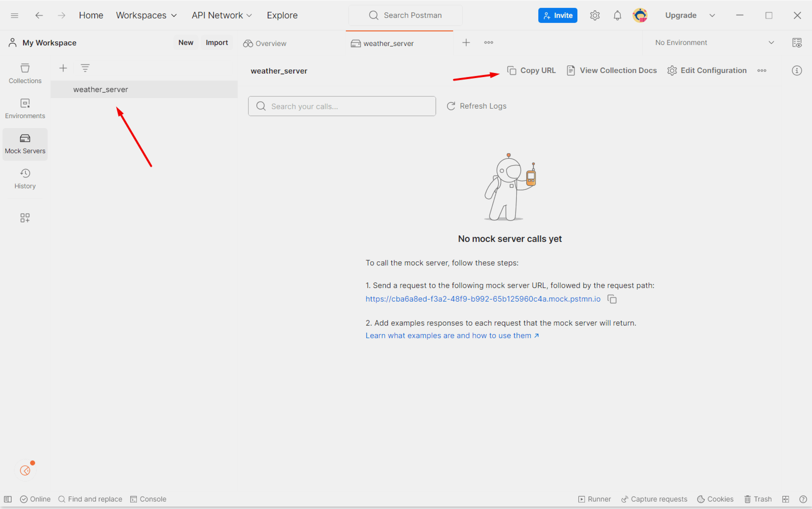Open Postbot icon at bottom left

click(x=25, y=470)
